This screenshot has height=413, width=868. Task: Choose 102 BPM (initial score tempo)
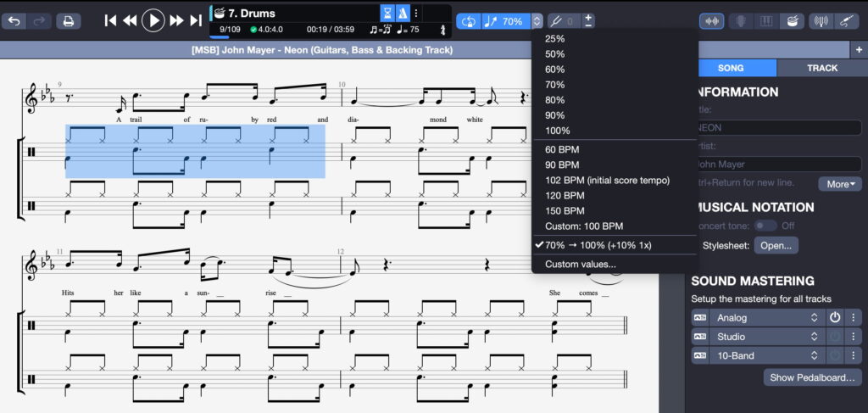pos(615,180)
